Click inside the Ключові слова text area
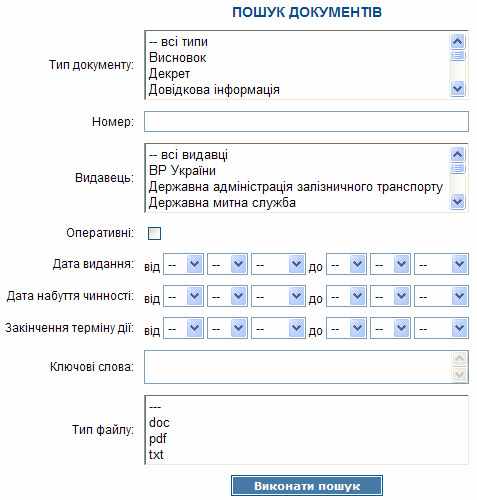The height and width of the screenshot is (500, 477). [x=299, y=367]
